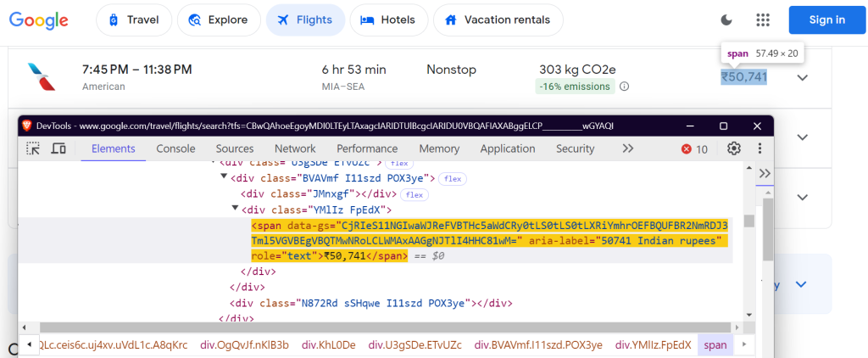Expand the third flight row chevron
The width and height of the screenshot is (868, 358).
pyautogui.click(x=803, y=197)
